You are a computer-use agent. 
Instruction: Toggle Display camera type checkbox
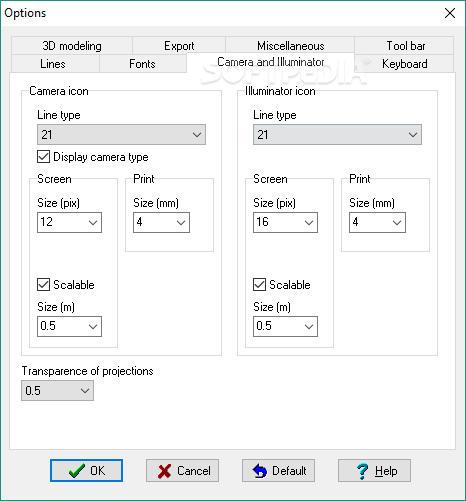click(43, 157)
